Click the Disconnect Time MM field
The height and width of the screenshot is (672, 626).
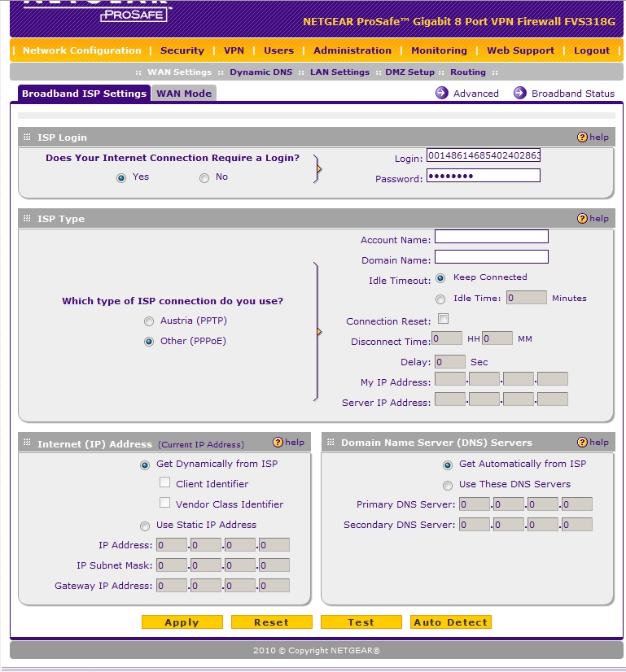point(497,338)
